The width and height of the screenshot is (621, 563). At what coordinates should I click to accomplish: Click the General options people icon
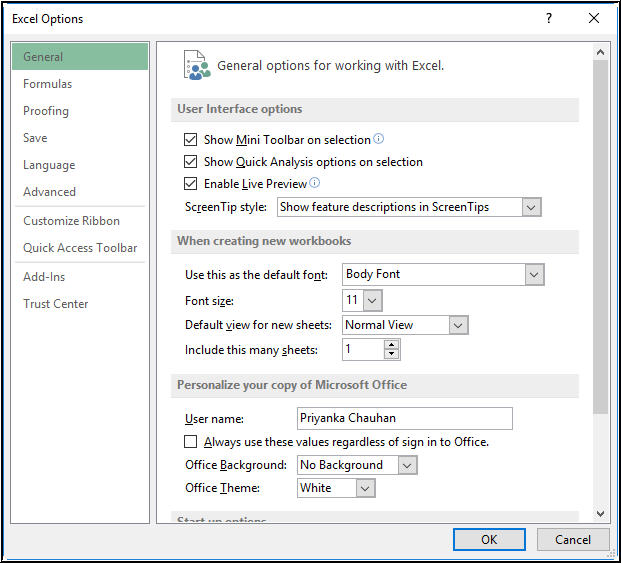click(197, 65)
